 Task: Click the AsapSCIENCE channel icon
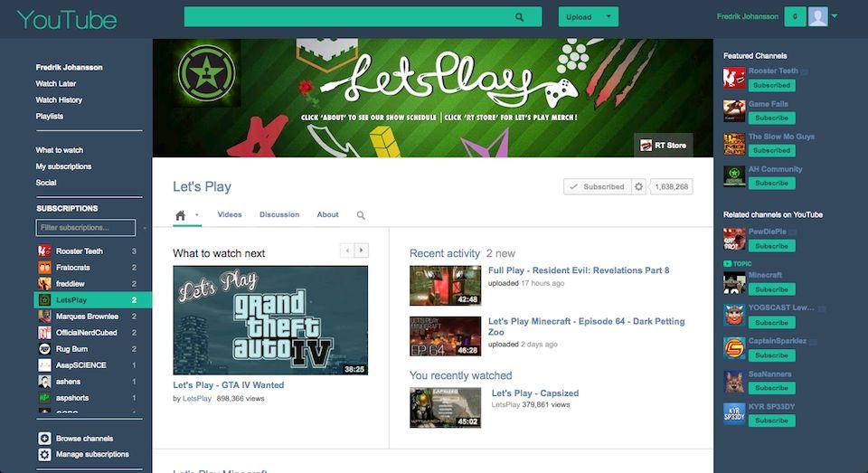[x=45, y=365]
